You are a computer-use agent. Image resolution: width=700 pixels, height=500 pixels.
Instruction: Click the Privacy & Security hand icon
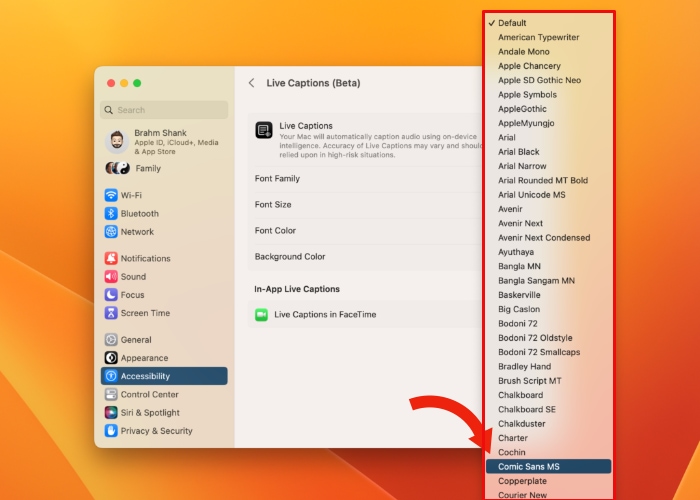pyautogui.click(x=111, y=431)
